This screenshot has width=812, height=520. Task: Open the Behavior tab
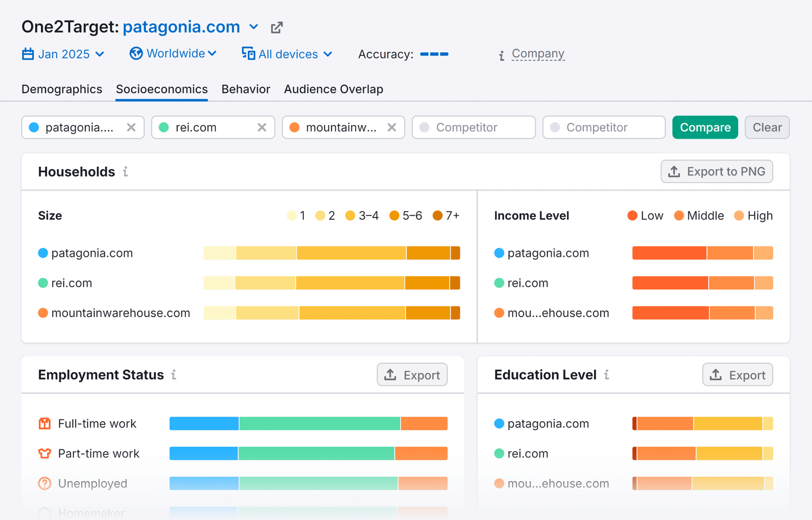tap(246, 89)
